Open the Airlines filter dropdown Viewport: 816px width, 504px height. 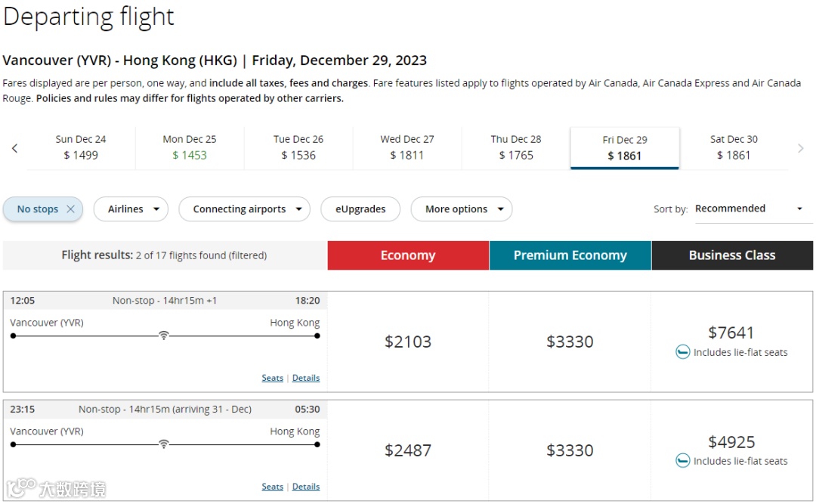[x=131, y=209]
